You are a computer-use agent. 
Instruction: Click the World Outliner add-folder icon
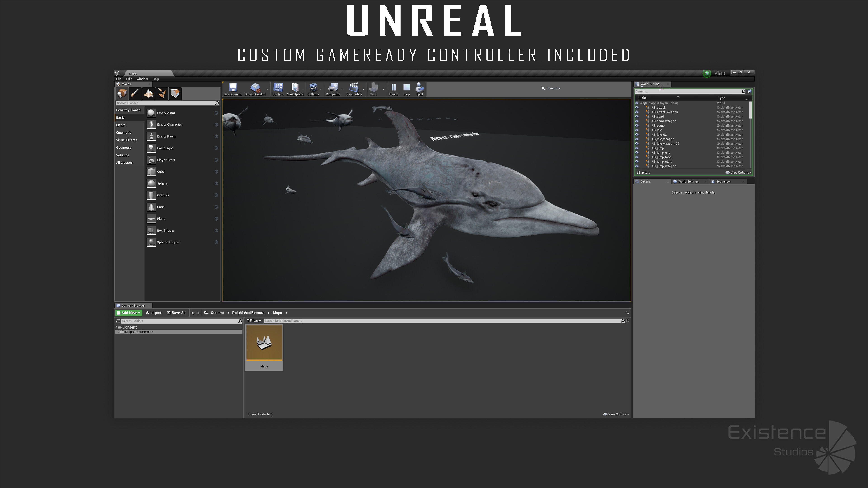(749, 91)
